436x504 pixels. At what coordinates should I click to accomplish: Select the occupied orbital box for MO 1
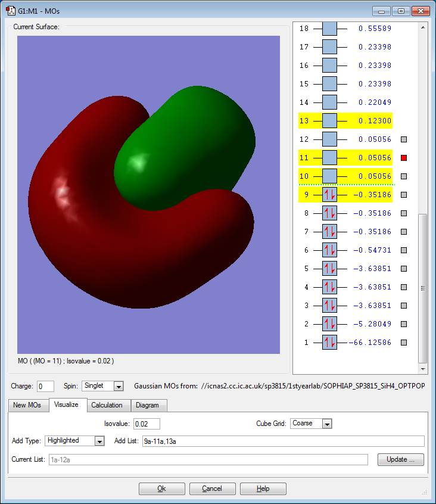tap(329, 343)
